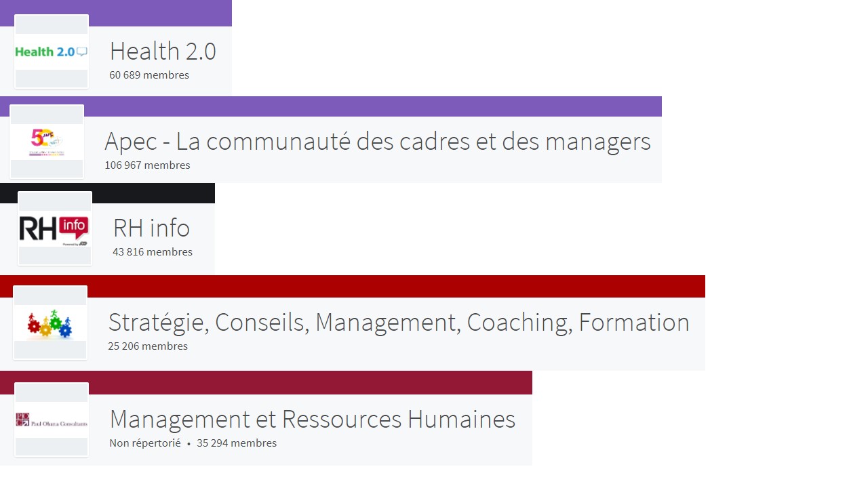Click the 25 206 membres text
This screenshot has height=488, width=868.
click(x=148, y=346)
